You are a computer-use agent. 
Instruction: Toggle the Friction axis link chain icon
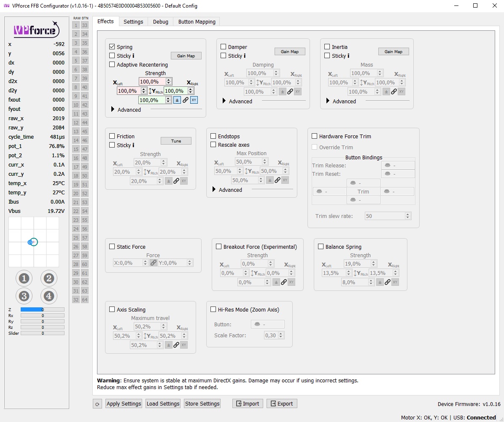(x=176, y=181)
